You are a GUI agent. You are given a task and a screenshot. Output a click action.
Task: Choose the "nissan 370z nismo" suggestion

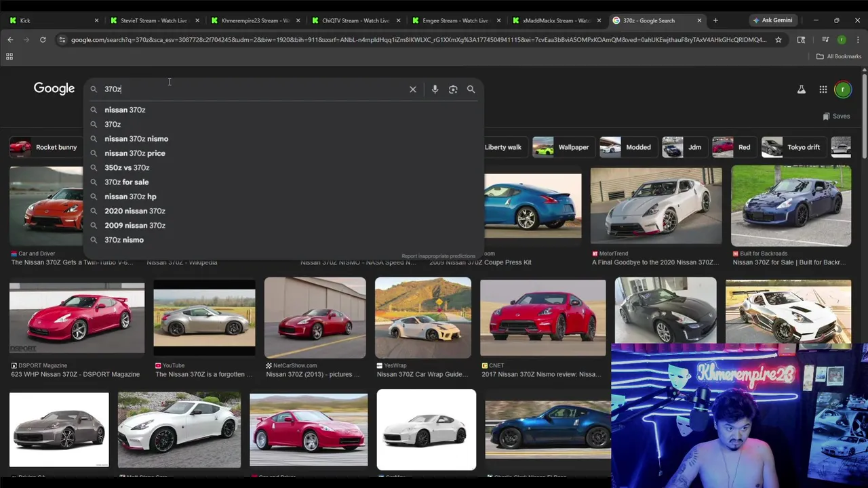pos(283,139)
